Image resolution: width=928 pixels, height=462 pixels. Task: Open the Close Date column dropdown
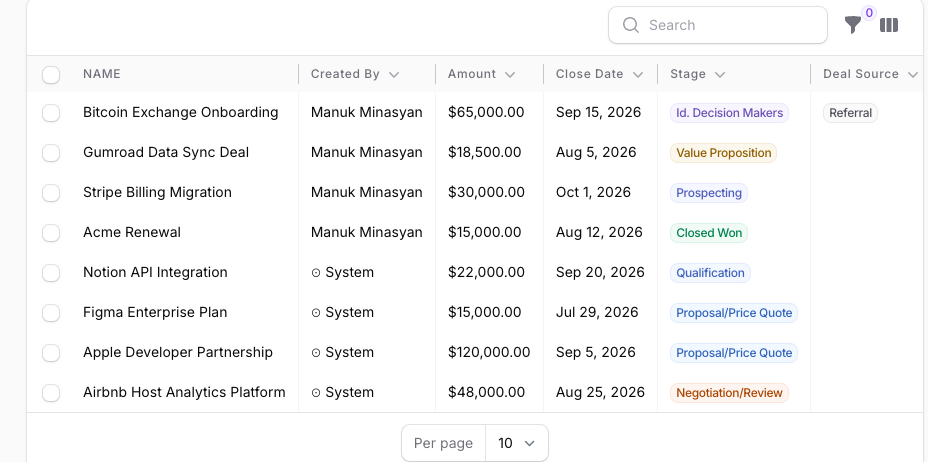[x=638, y=75]
